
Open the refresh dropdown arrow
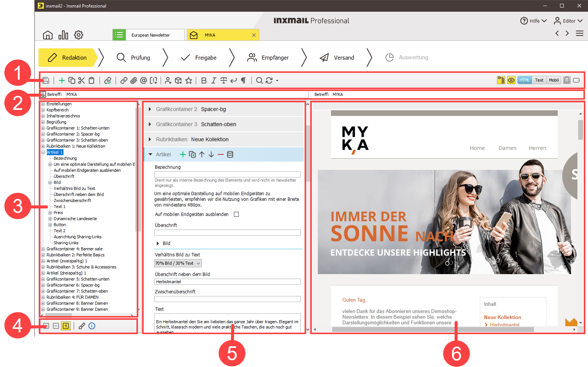(x=277, y=81)
